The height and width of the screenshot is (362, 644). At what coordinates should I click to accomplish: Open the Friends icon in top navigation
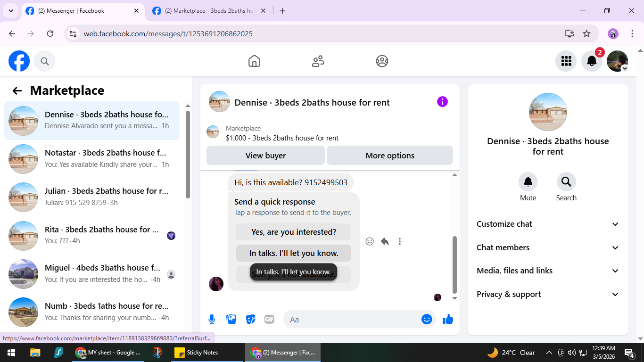coord(318,61)
